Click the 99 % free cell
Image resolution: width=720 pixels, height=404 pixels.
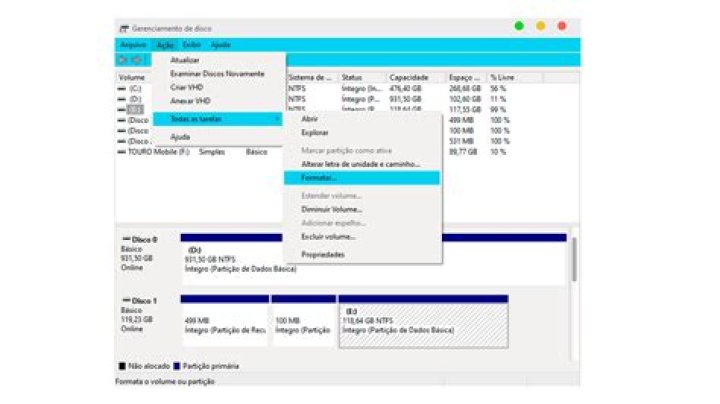point(498,110)
